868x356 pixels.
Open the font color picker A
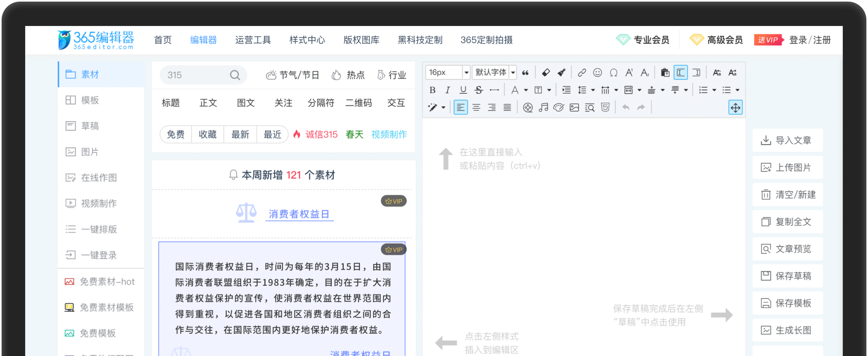click(515, 90)
